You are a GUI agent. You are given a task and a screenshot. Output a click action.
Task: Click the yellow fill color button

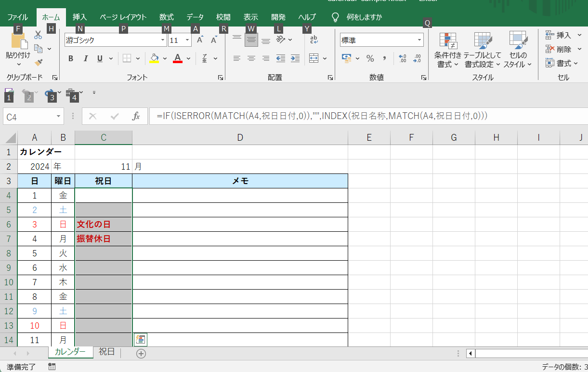154,58
